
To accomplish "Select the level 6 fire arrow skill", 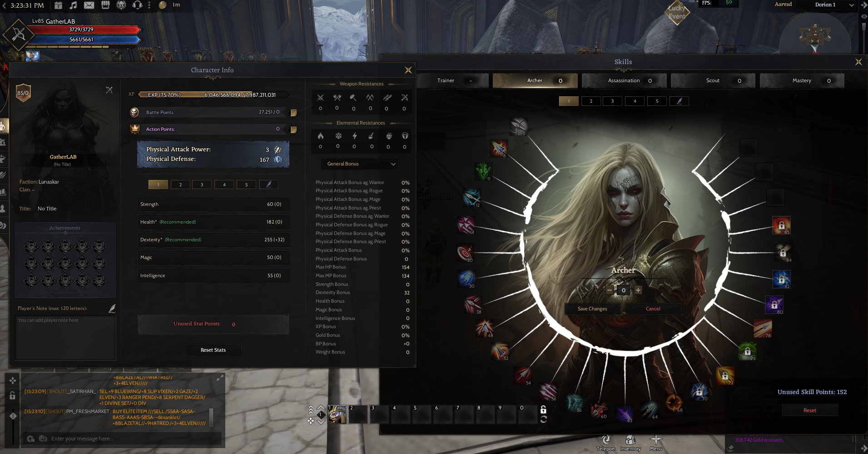I will 499,148.
